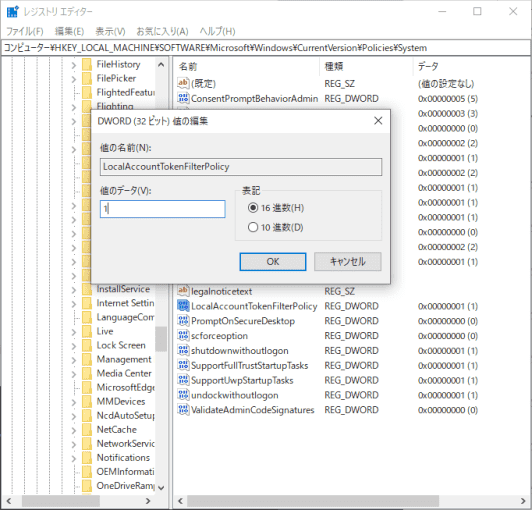Click the tree pane horizontal scrollbar thumb

point(61,500)
